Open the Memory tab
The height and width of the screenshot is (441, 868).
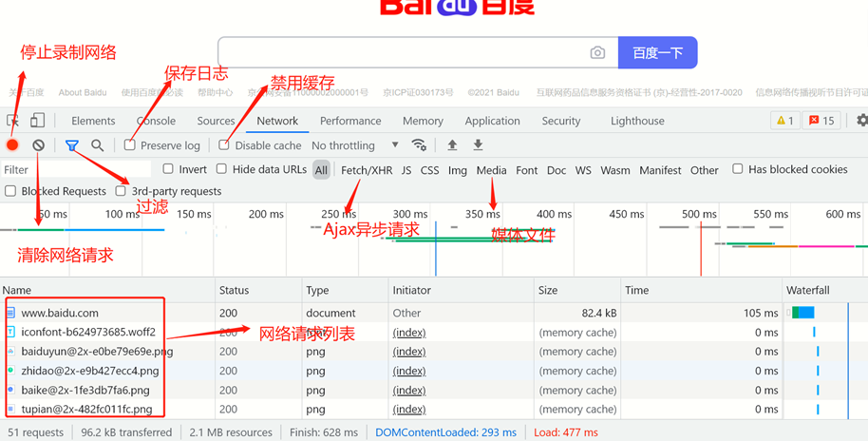(x=423, y=121)
